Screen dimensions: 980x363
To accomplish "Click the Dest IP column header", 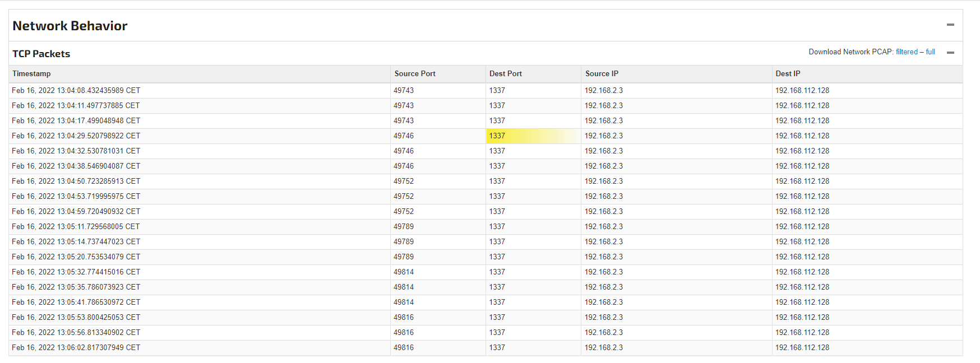I will (x=788, y=74).
